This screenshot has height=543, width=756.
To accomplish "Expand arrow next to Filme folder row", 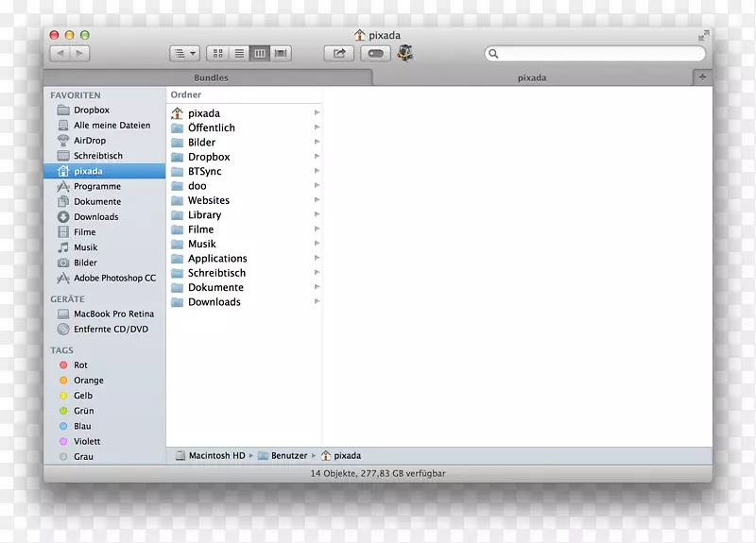I will (317, 229).
